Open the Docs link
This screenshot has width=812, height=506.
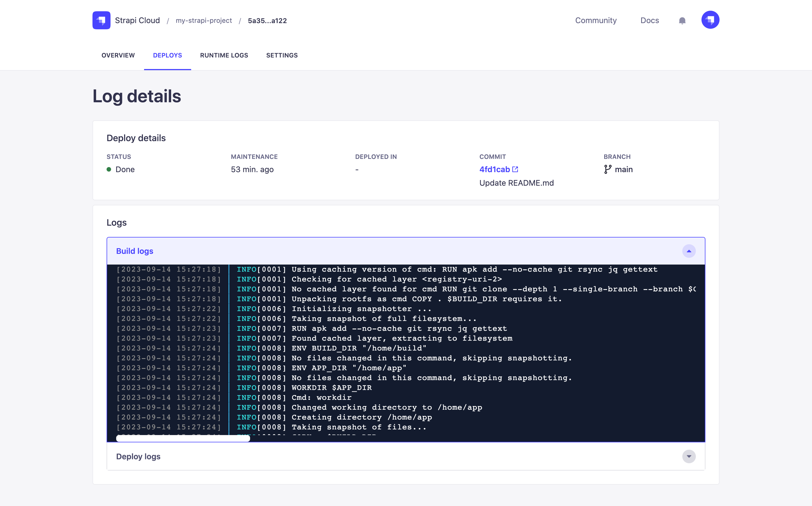click(649, 20)
